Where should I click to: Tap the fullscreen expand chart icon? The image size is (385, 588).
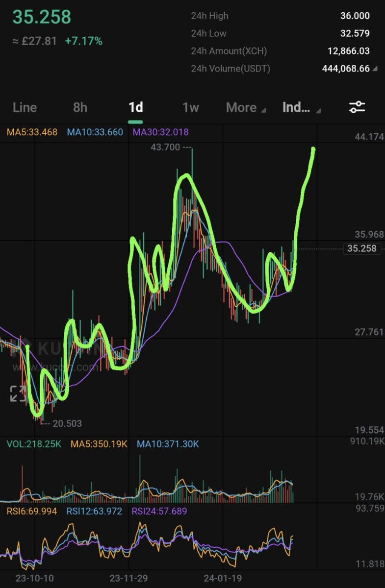click(x=18, y=393)
